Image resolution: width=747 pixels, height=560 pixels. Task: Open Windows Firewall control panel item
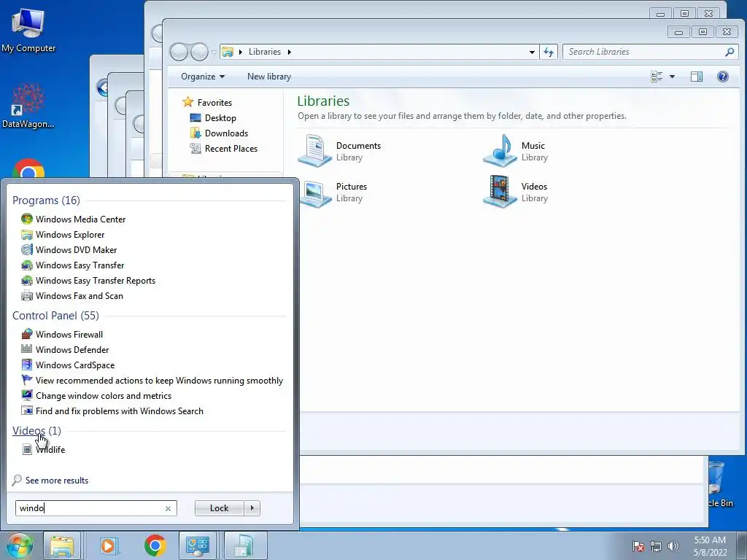point(62,334)
